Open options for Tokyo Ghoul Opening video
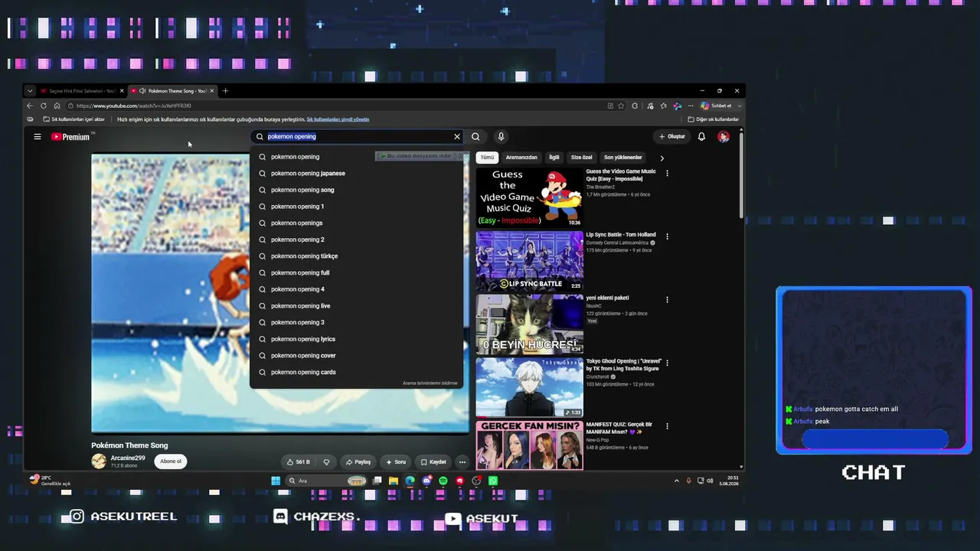Viewport: 980px width, 551px height. [667, 363]
